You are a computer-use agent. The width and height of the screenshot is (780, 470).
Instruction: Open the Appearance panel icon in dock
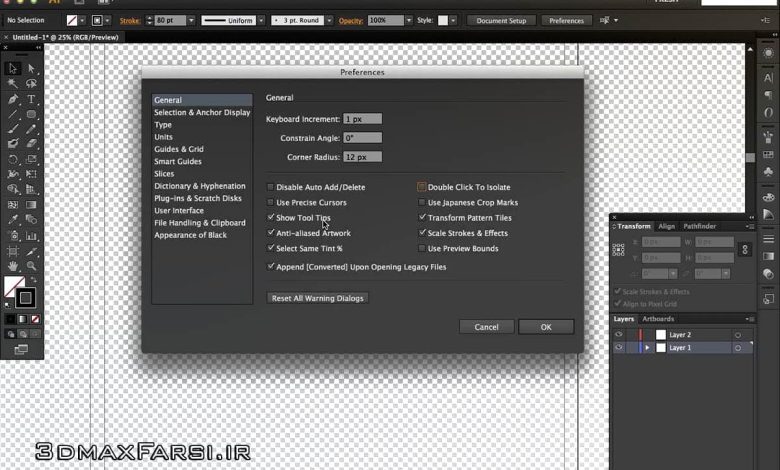point(769,53)
